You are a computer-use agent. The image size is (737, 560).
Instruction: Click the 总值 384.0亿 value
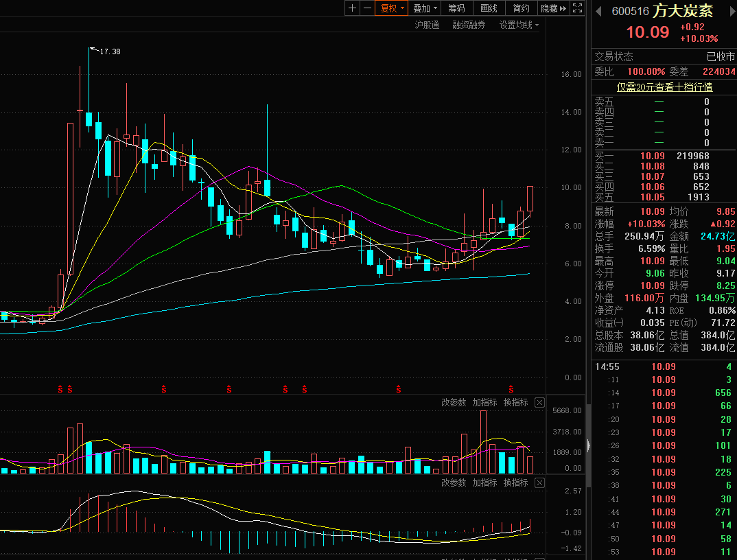(718, 336)
